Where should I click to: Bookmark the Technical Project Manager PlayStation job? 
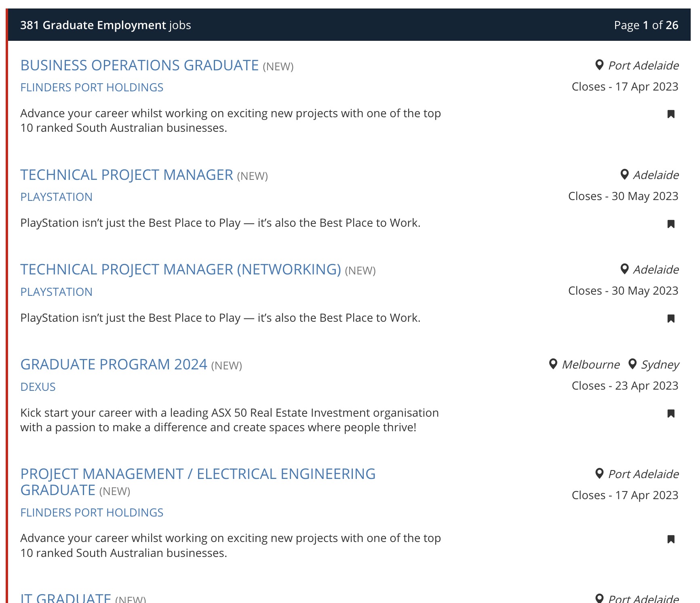tap(671, 223)
